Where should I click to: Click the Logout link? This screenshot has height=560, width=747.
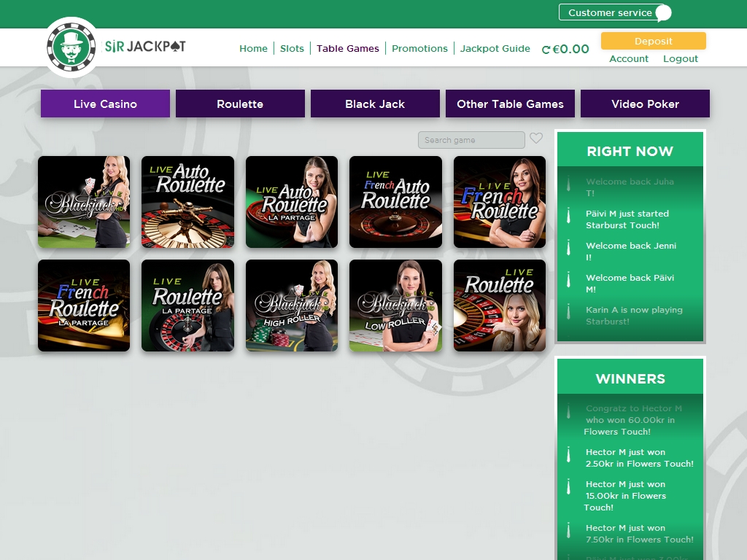[x=680, y=58]
